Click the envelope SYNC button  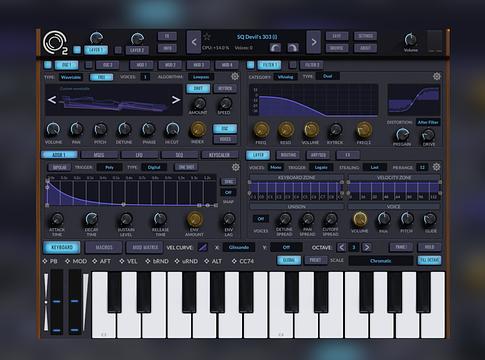[x=228, y=182]
